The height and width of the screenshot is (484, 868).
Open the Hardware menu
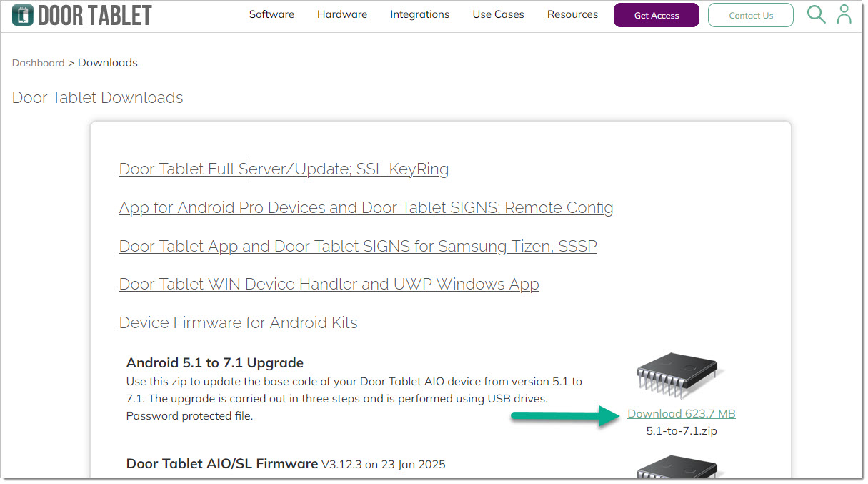(342, 14)
